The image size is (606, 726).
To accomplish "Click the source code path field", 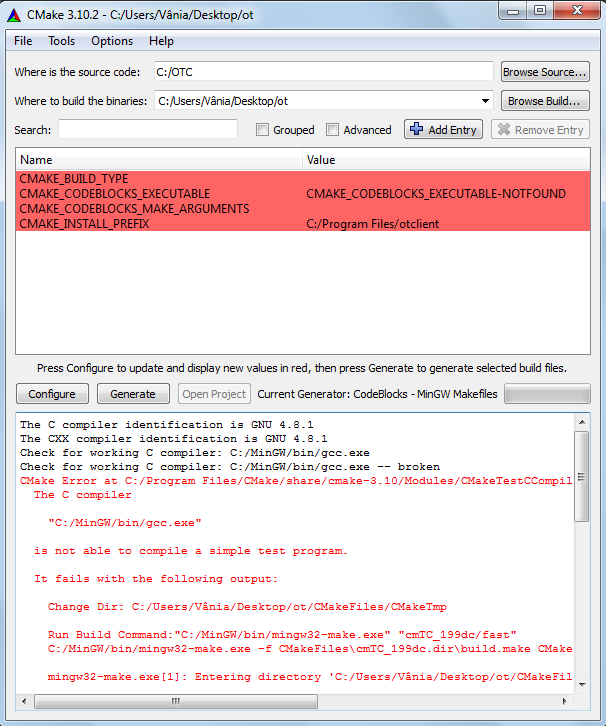I will [324, 72].
